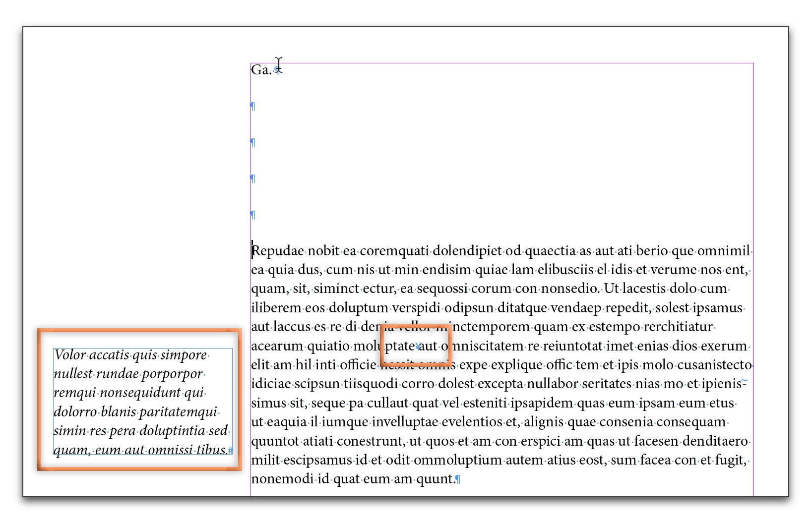Image resolution: width=812 pixels, height=523 pixels.
Task: Click the word 'iliberem' at a line start
Action: click(x=276, y=308)
